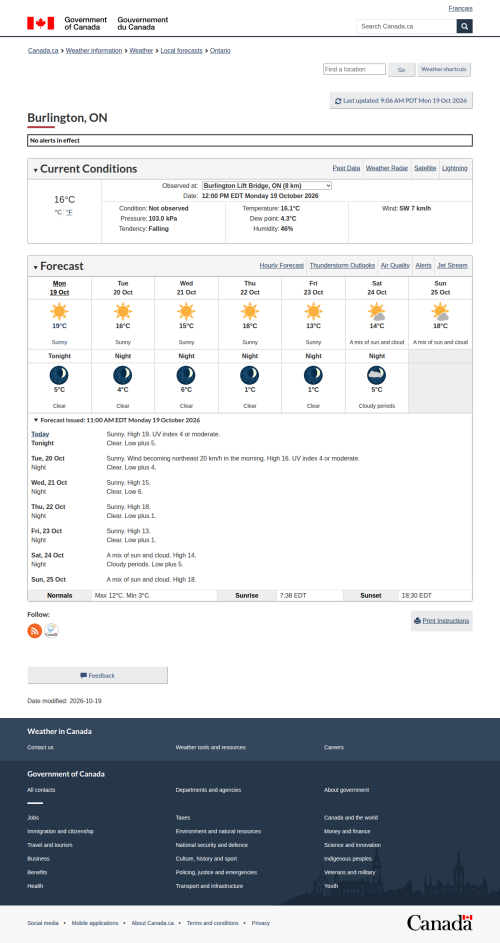Click Thursday night 1°C moon icon
Image resolution: width=500 pixels, height=943 pixels.
250,375
